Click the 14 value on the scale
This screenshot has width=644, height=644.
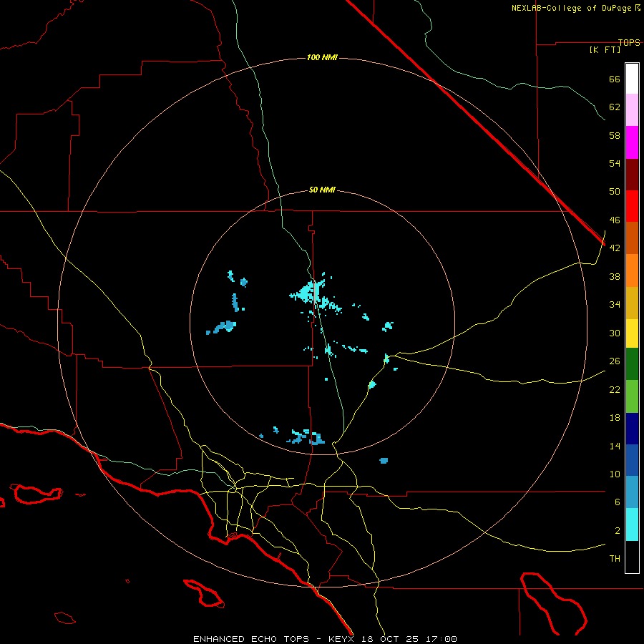[x=615, y=446]
